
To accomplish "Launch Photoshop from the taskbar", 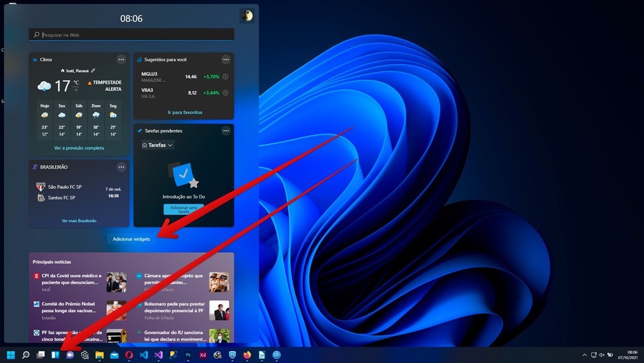I will (188, 354).
